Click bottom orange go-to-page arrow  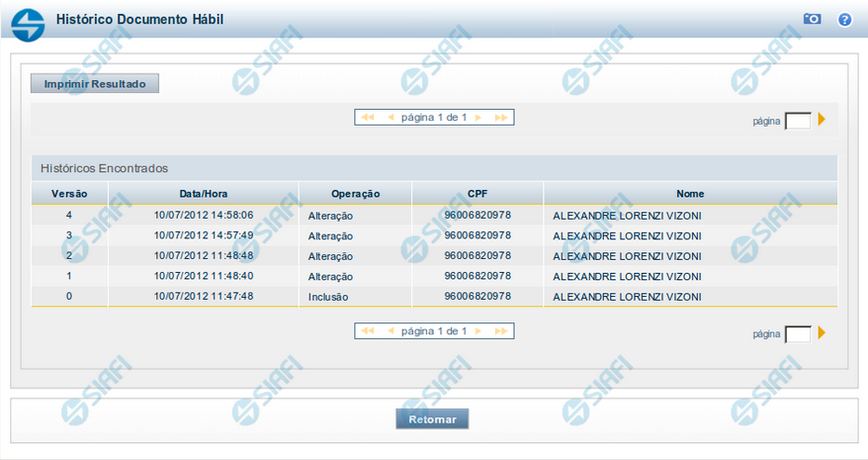tap(822, 333)
